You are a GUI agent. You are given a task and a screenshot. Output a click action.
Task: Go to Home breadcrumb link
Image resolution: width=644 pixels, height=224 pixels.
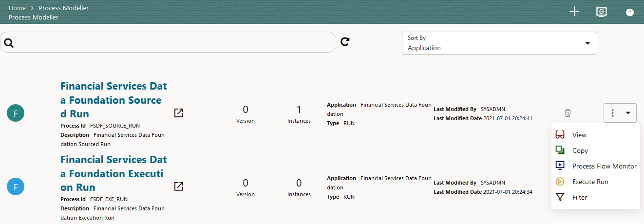pyautogui.click(x=18, y=8)
